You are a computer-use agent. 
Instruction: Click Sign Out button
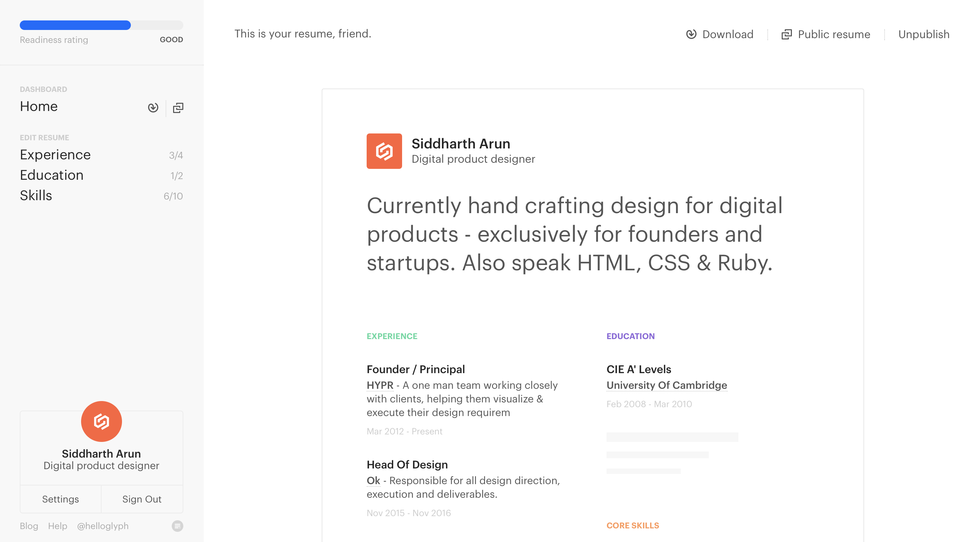click(141, 499)
